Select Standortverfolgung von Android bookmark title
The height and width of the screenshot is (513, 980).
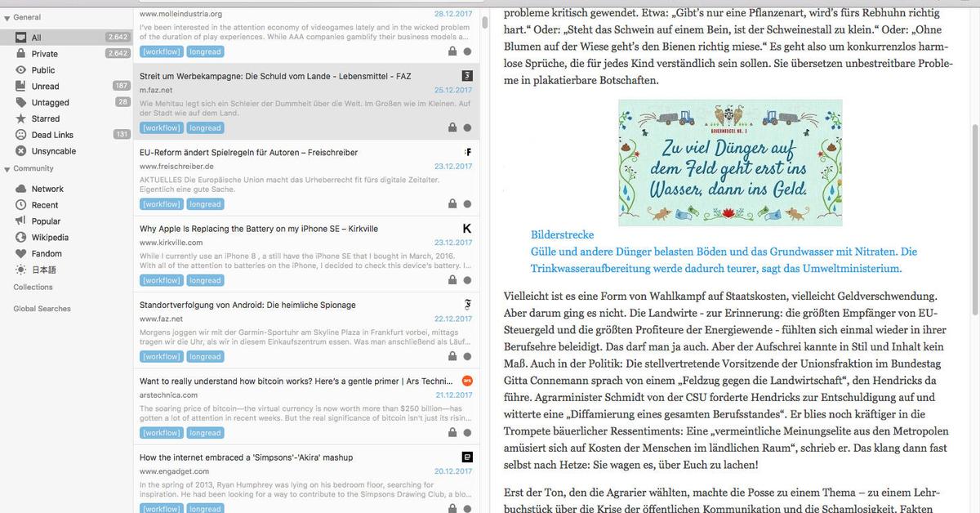pyautogui.click(x=247, y=305)
